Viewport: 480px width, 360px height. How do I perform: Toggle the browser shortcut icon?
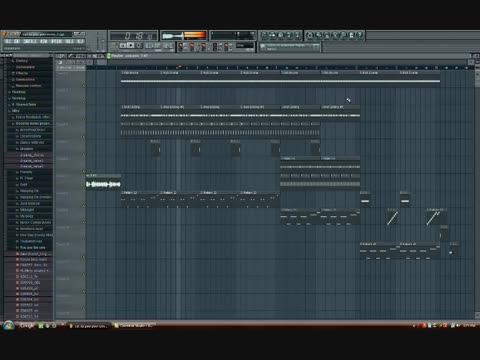pos(289,35)
